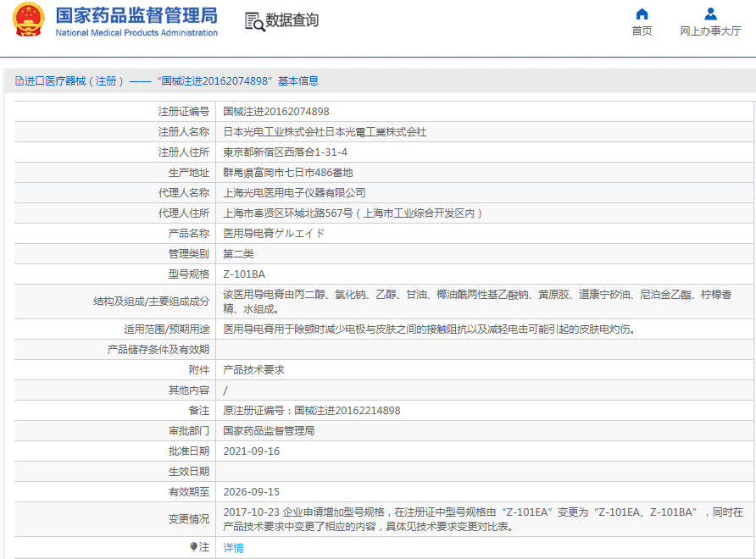Click the 网上办事大厅 person icon

pos(710,14)
